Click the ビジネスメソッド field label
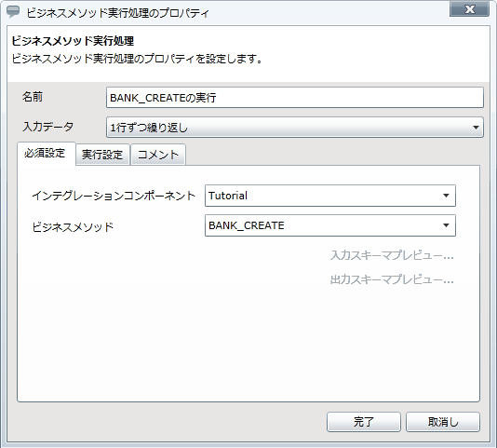This screenshot has height=448, width=497. pos(73,226)
